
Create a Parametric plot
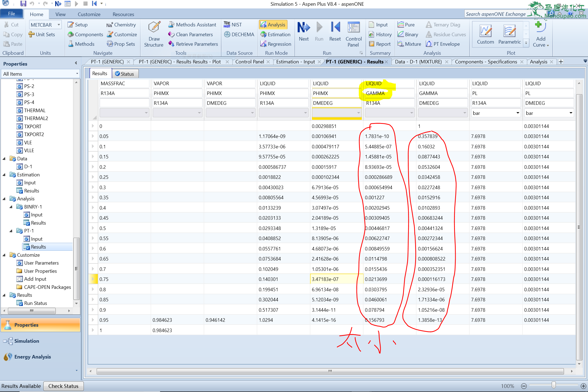click(509, 34)
